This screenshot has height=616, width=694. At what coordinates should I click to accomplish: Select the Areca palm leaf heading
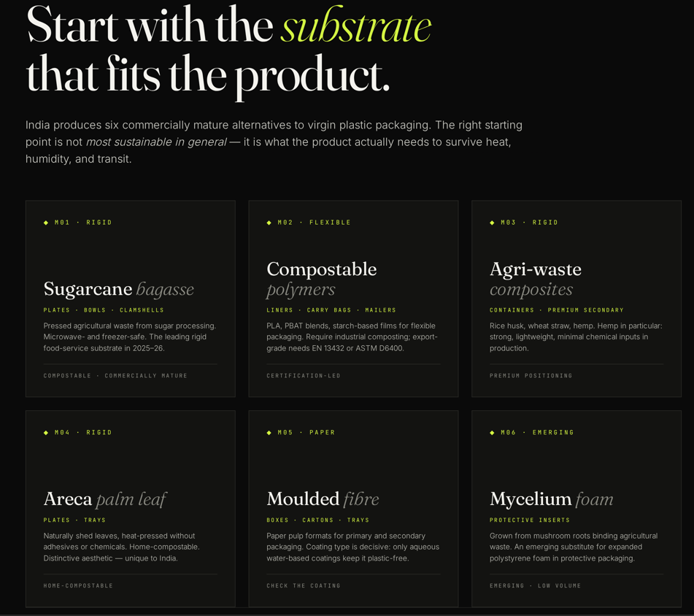[105, 499]
